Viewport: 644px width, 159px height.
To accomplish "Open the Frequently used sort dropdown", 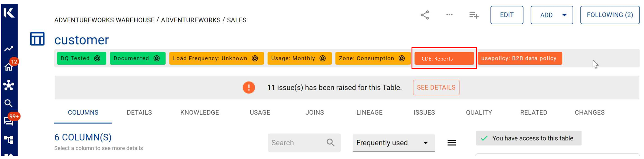I will click(393, 143).
